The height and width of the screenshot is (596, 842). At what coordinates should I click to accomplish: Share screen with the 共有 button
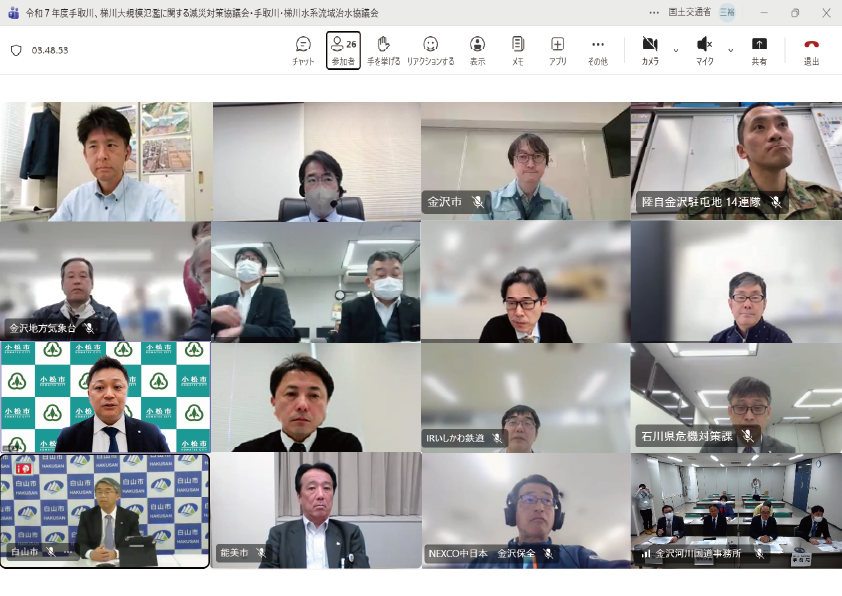point(759,50)
